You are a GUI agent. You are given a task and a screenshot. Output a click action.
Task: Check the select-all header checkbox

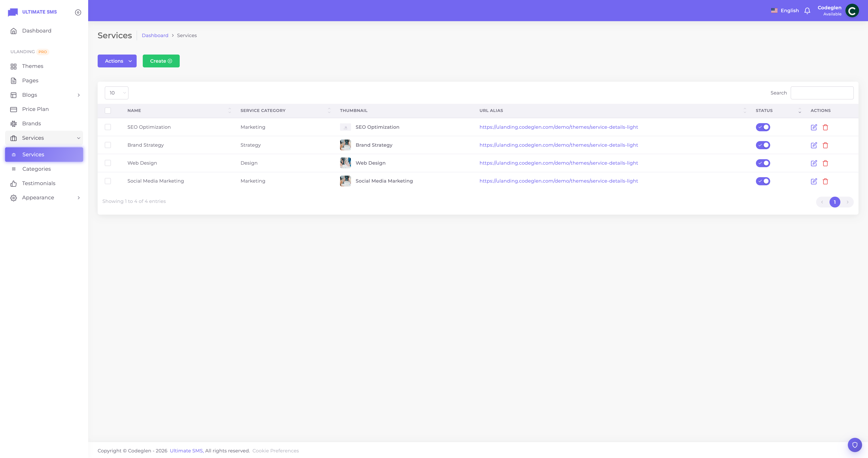(x=107, y=110)
